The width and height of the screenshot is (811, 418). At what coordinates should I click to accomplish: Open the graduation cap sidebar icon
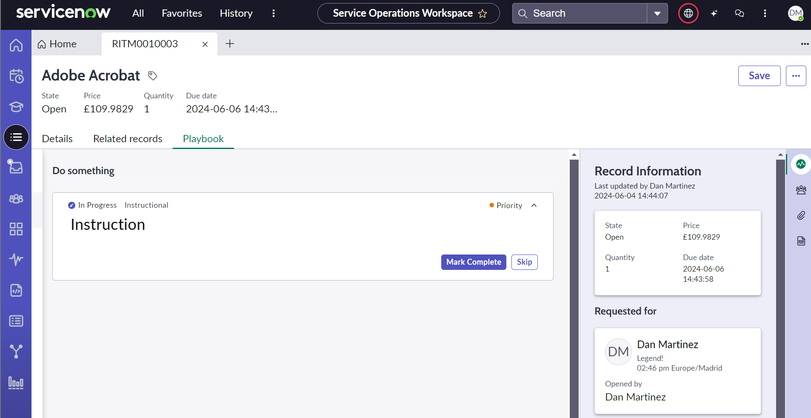click(16, 107)
